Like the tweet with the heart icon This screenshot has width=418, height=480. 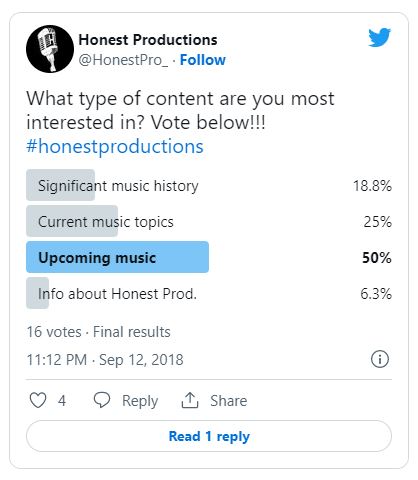click(x=38, y=400)
